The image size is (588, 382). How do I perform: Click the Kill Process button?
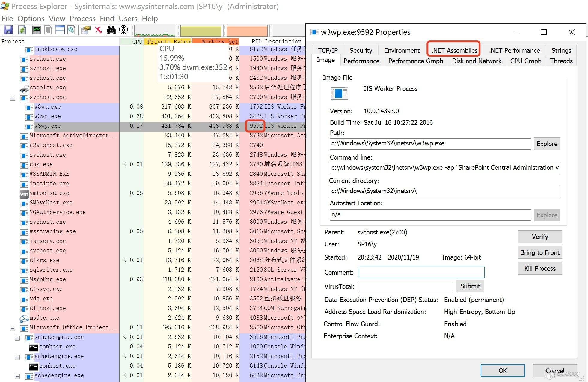coord(539,268)
